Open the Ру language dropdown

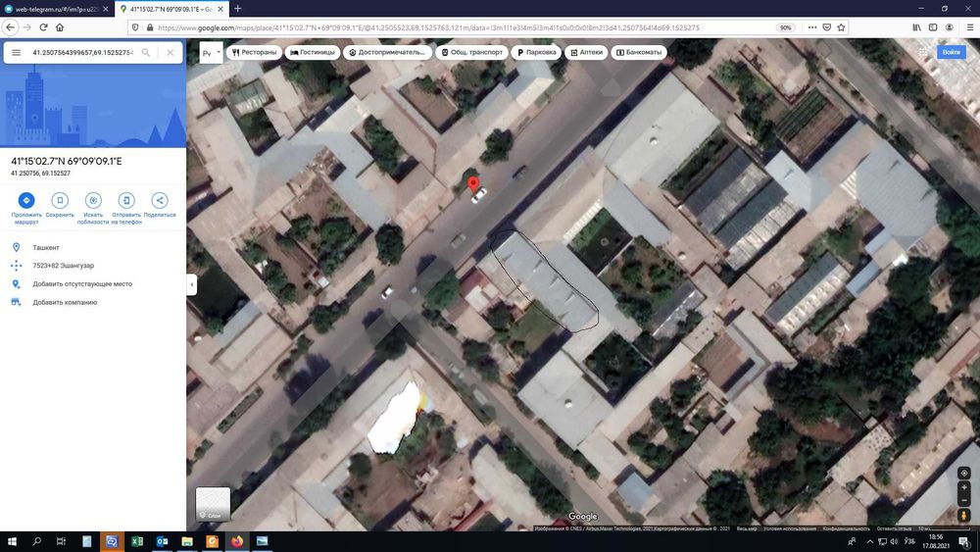212,53
